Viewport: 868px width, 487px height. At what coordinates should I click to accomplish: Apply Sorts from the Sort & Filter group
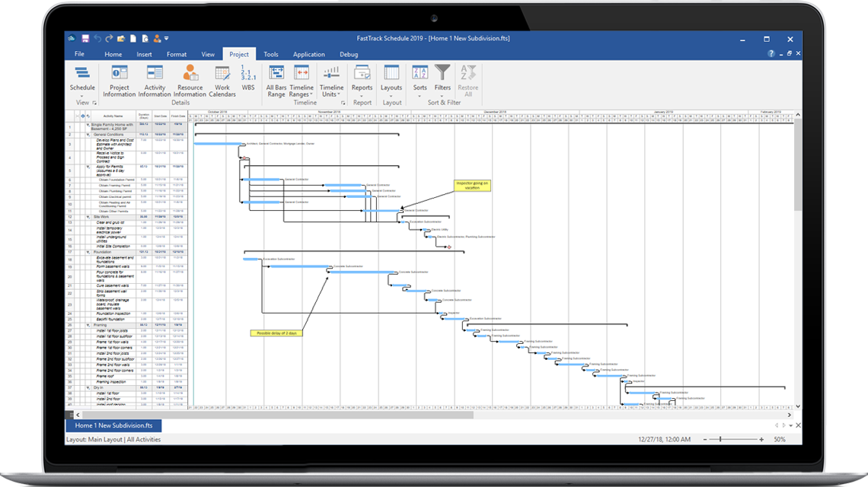(420, 80)
